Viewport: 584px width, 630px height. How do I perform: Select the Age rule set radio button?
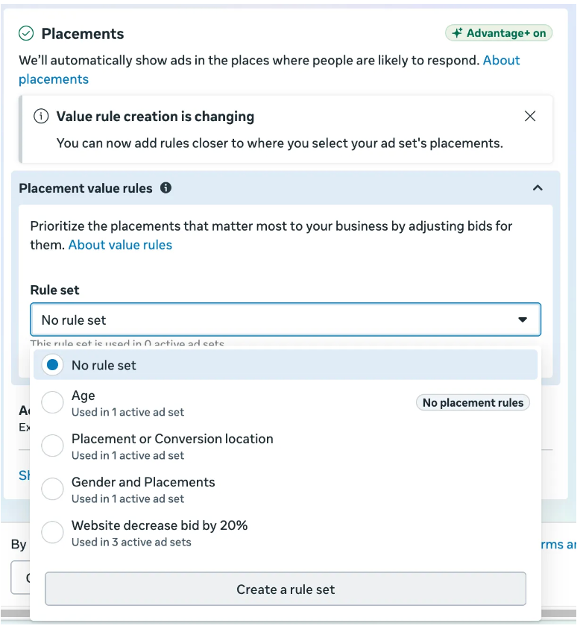click(53, 403)
